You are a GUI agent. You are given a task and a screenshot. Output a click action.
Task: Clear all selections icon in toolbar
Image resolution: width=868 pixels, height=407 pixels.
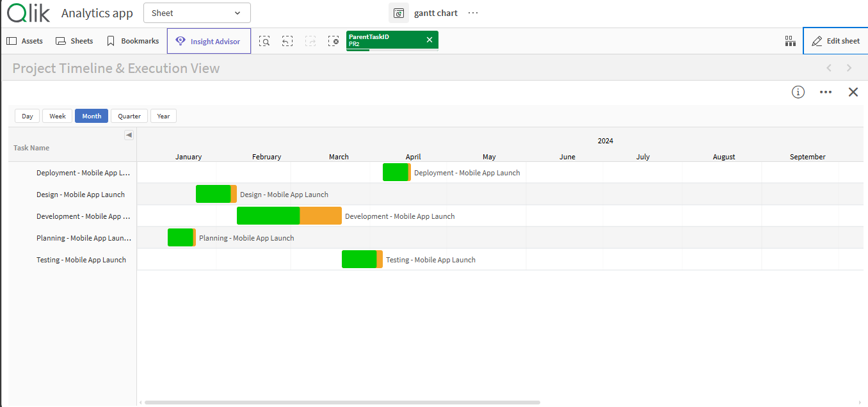pyautogui.click(x=334, y=41)
